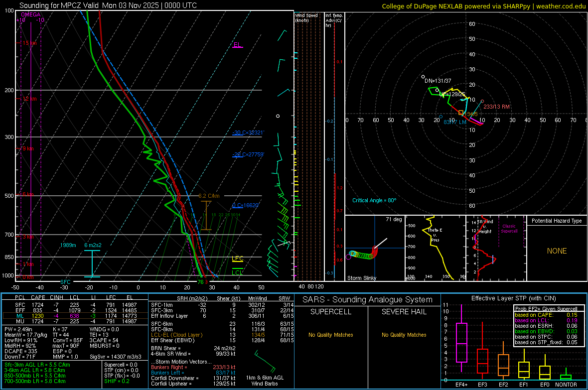Click the sounding title for MPCZ
588x390 pixels.
point(108,5)
